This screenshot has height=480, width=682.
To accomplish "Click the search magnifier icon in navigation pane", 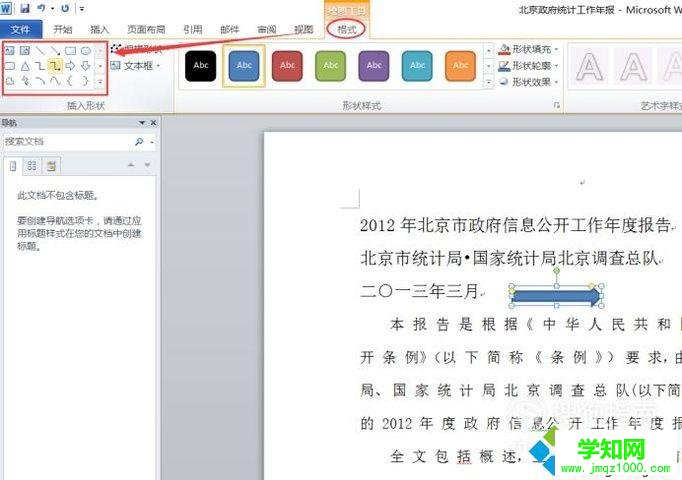I will pos(139,141).
